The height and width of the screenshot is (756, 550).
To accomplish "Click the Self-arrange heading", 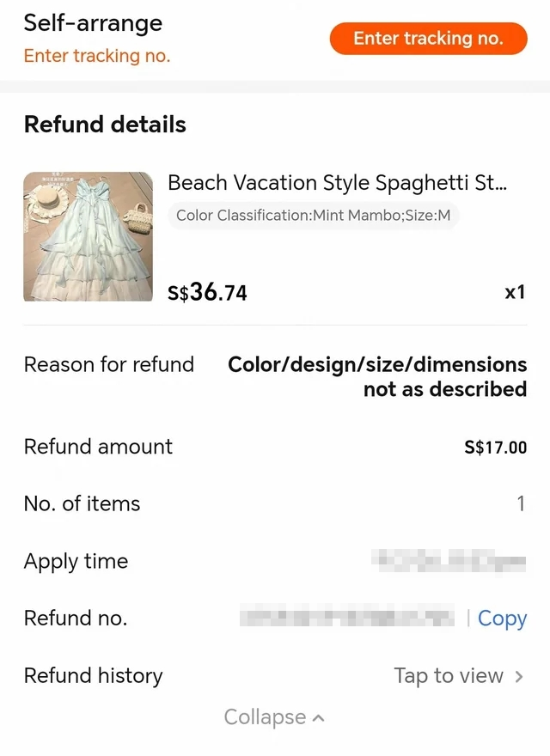I will click(93, 23).
